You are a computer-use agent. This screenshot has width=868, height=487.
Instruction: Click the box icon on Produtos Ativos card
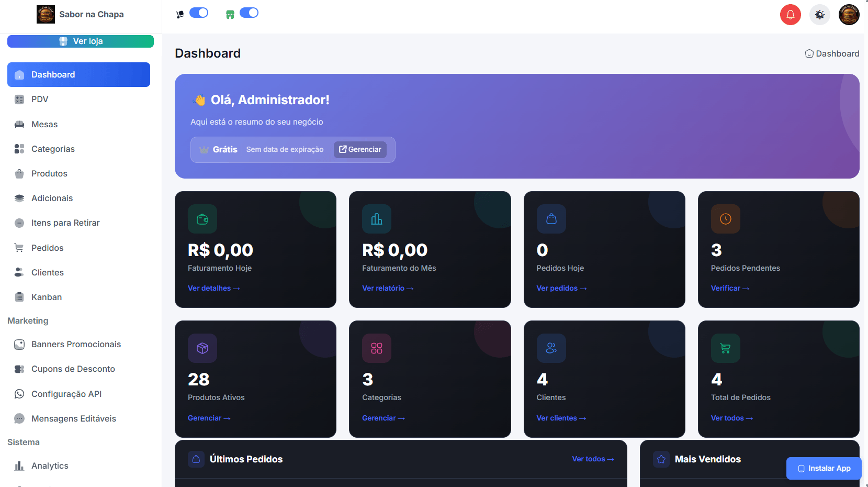pos(202,348)
